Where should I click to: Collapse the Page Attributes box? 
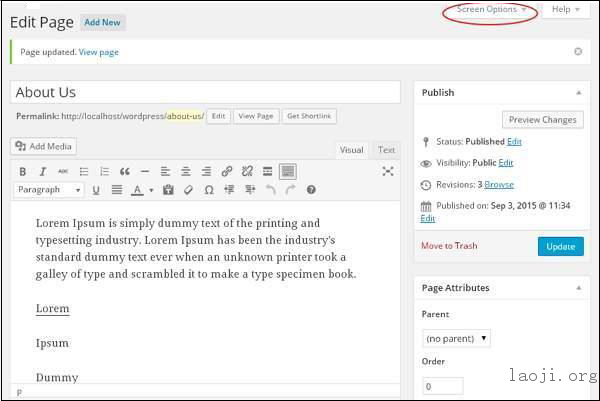click(x=579, y=288)
